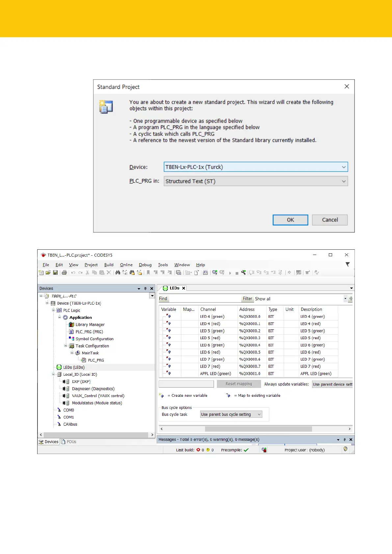
Task: Open the File menu
Action: [x=46, y=265]
